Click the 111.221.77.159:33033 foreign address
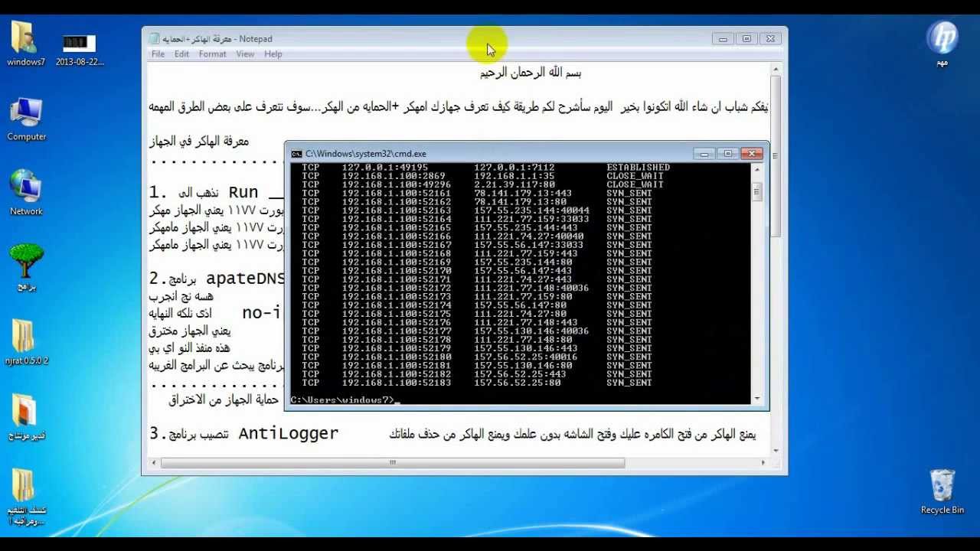This screenshot has height=551, width=980. click(x=531, y=219)
